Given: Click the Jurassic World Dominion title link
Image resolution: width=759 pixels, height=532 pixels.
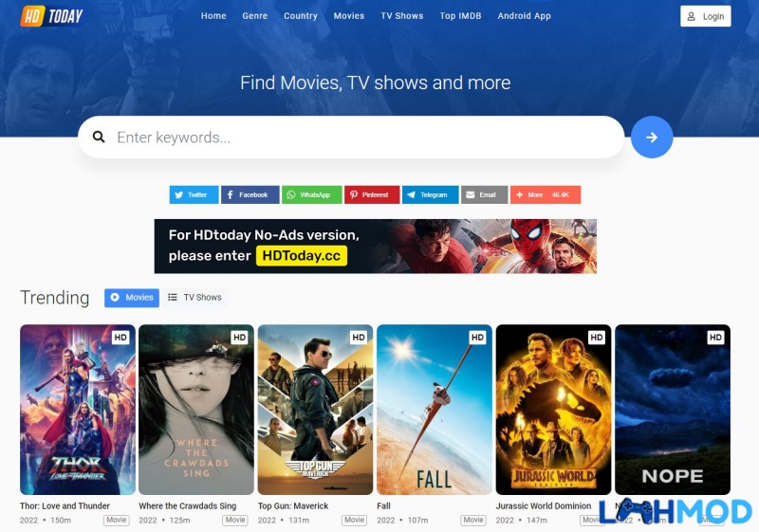Looking at the screenshot, I should pos(543,505).
